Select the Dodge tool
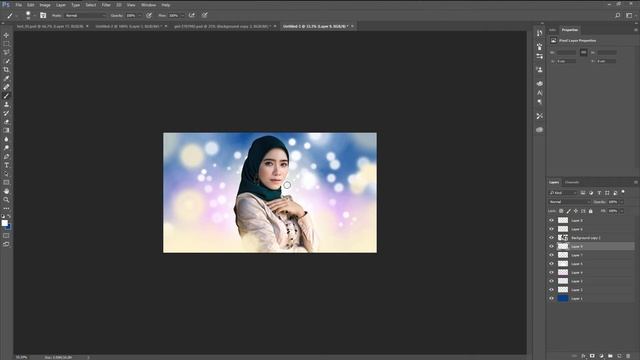Image resolution: width=640 pixels, height=360 pixels. point(6,148)
